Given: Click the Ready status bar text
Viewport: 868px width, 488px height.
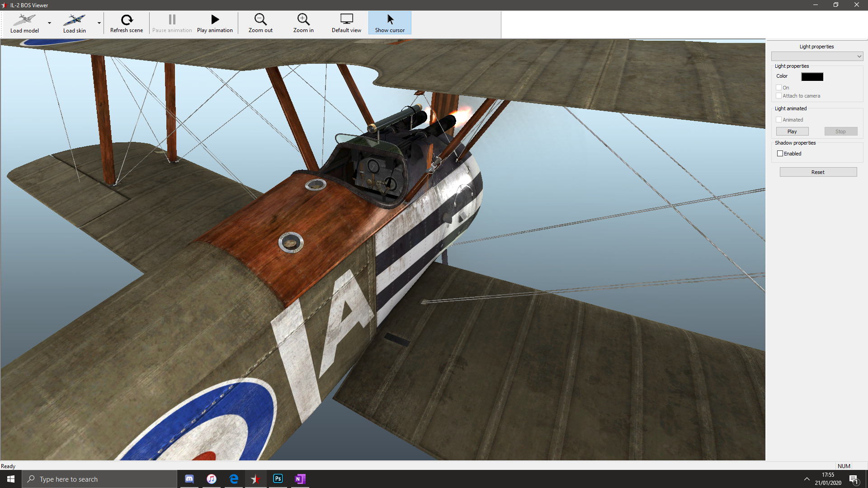Looking at the screenshot, I should pyautogui.click(x=8, y=466).
